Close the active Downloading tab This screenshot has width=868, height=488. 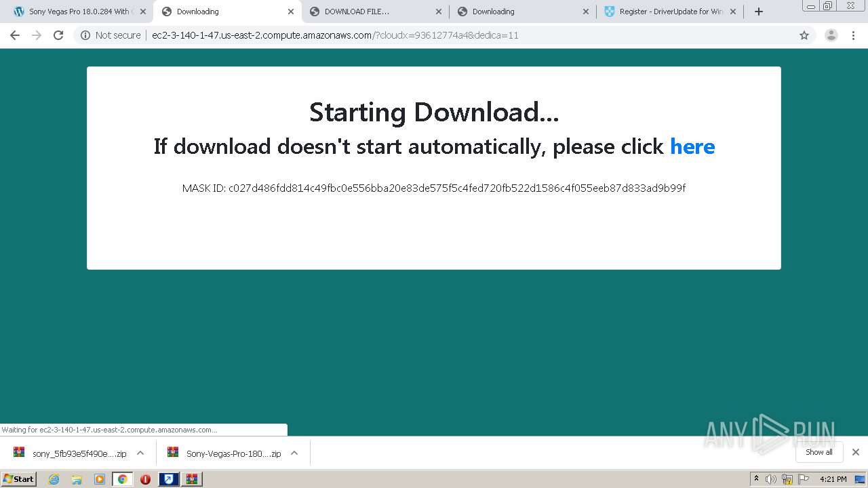[x=291, y=12]
